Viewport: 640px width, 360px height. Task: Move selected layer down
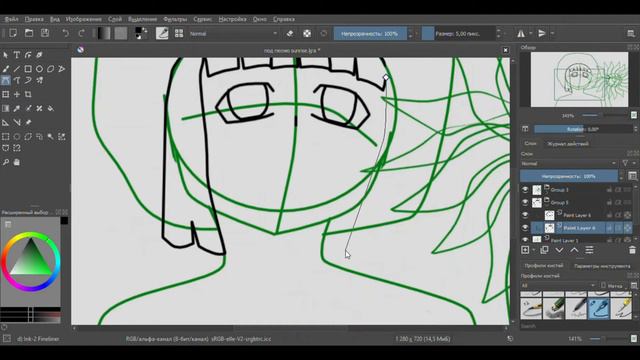pos(559,250)
